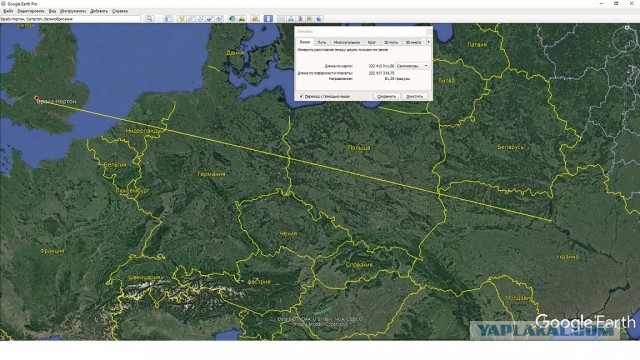This screenshot has width=640, height=360.
Task: Open the Справка menu
Action: pos(120,11)
